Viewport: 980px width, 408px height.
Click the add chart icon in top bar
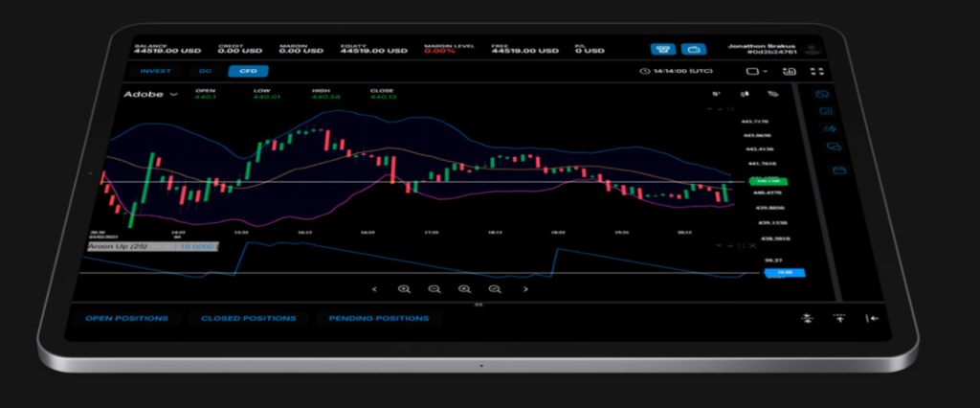(790, 71)
